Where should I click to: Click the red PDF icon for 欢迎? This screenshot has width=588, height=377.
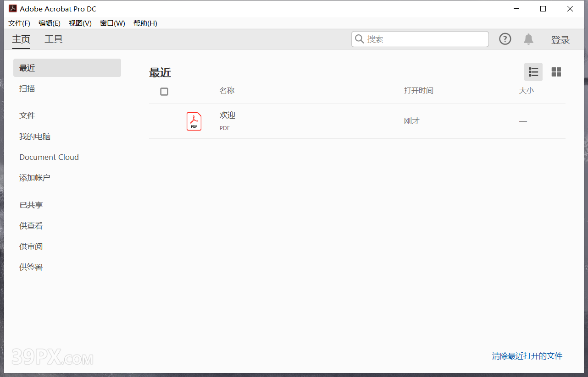[x=194, y=121]
